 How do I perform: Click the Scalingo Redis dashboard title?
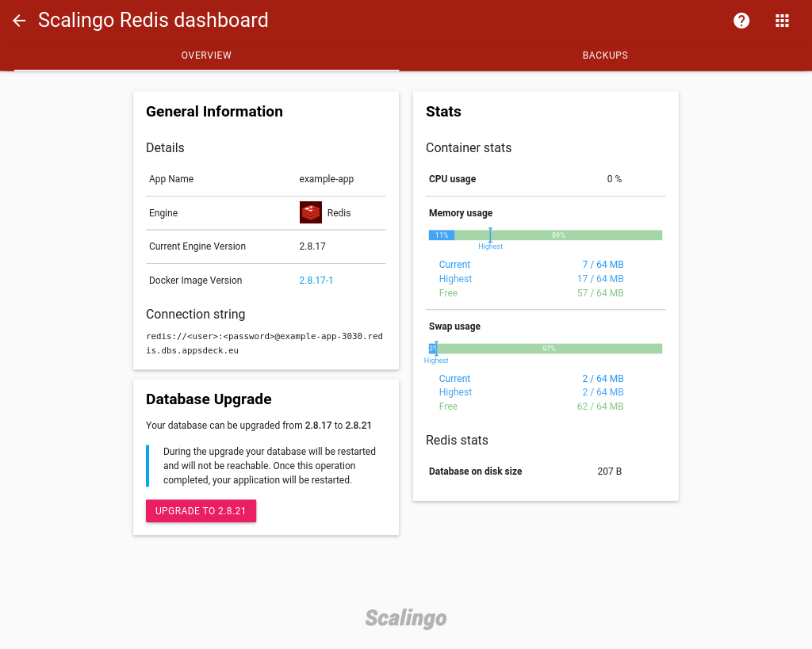[153, 20]
